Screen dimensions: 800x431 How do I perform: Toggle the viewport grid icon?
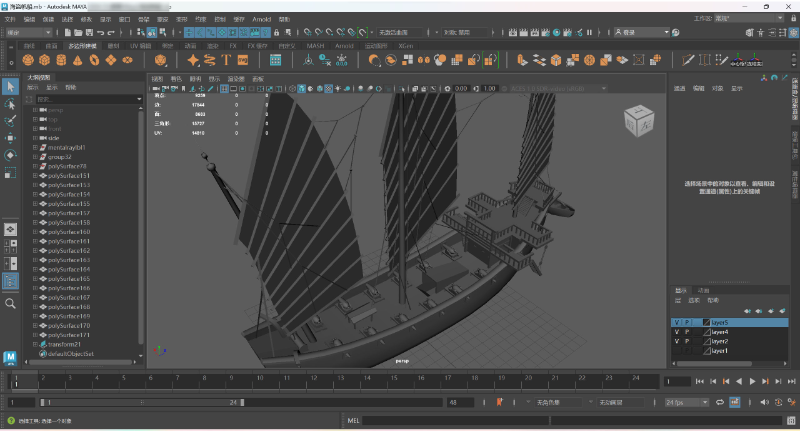coord(224,89)
